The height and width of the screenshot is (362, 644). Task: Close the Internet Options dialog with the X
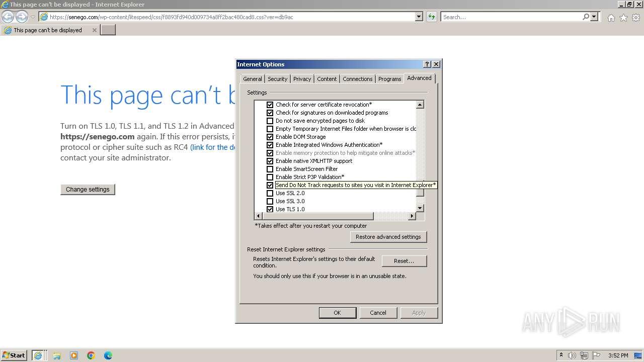pyautogui.click(x=436, y=64)
